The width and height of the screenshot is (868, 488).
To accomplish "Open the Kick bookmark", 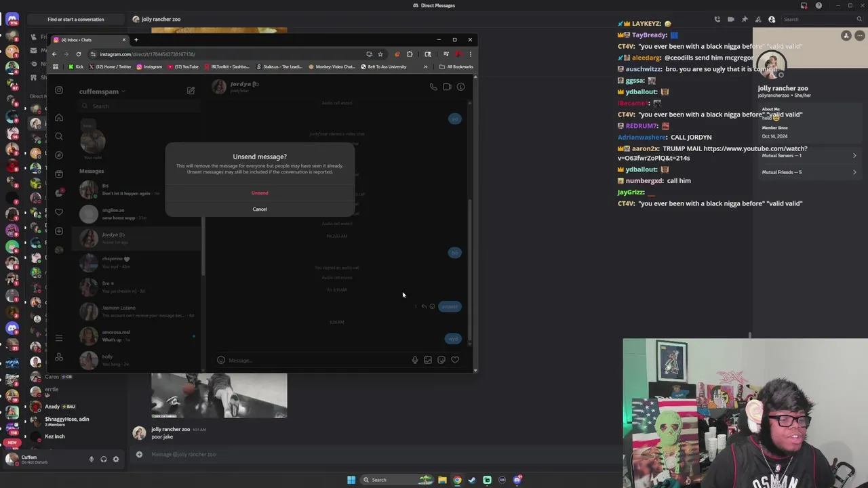I will coord(76,67).
